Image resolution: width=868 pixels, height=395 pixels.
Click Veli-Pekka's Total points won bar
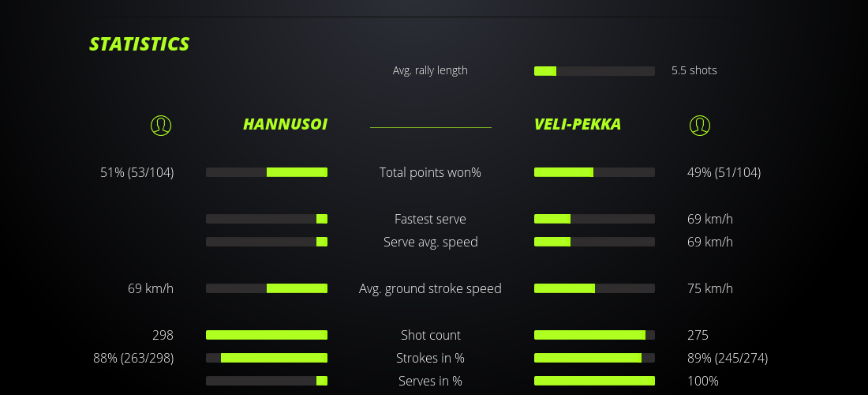coord(594,172)
